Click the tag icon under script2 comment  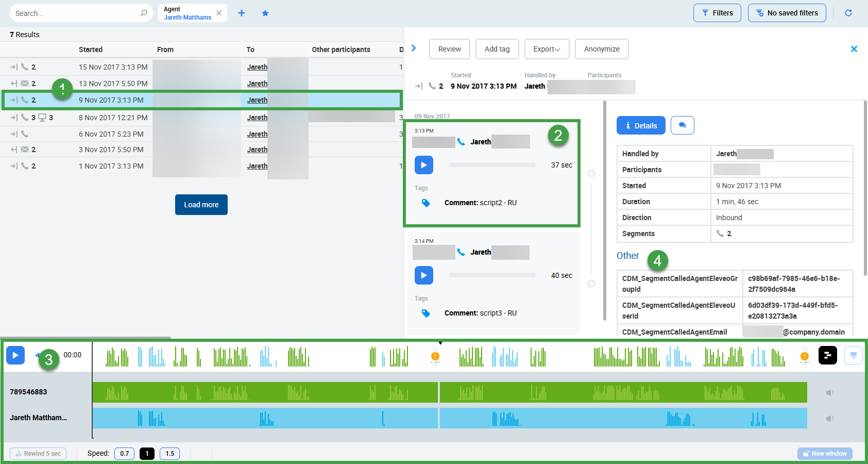426,203
